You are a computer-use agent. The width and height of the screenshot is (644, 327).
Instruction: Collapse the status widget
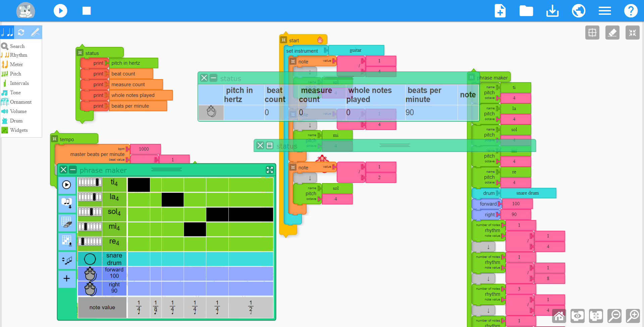(x=213, y=78)
